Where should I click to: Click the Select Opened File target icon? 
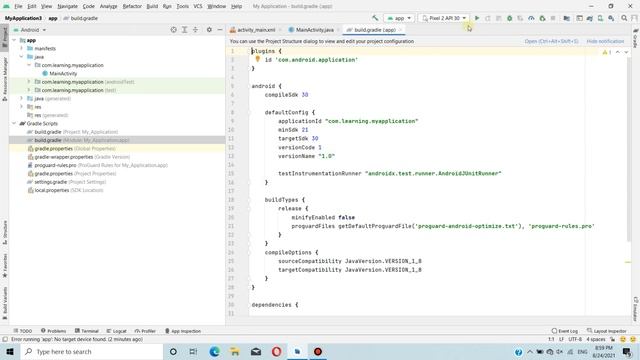[x=173, y=30]
